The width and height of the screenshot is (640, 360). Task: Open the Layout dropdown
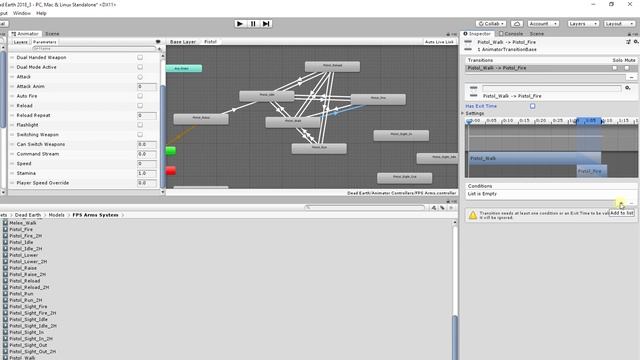[619, 24]
